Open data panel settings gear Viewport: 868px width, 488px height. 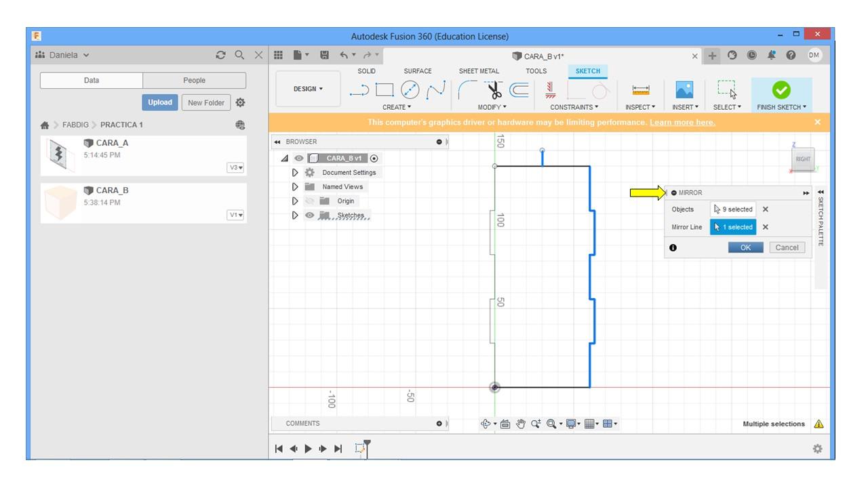240,102
